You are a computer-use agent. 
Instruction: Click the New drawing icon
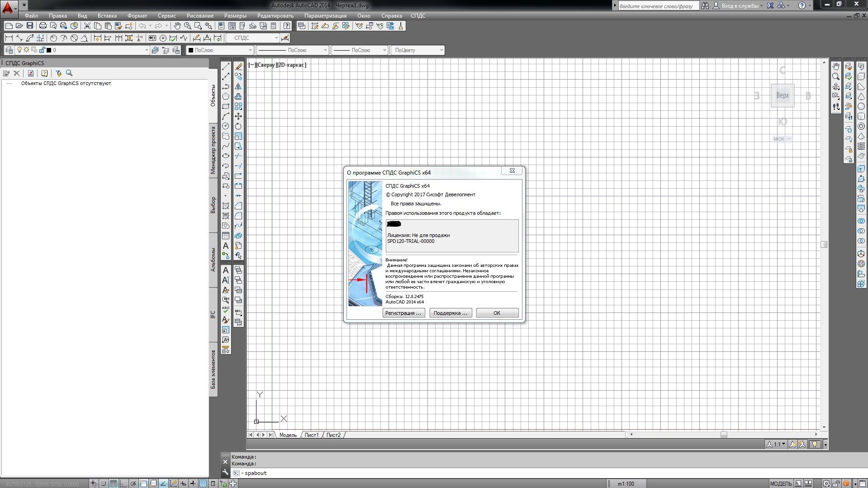pos(9,26)
